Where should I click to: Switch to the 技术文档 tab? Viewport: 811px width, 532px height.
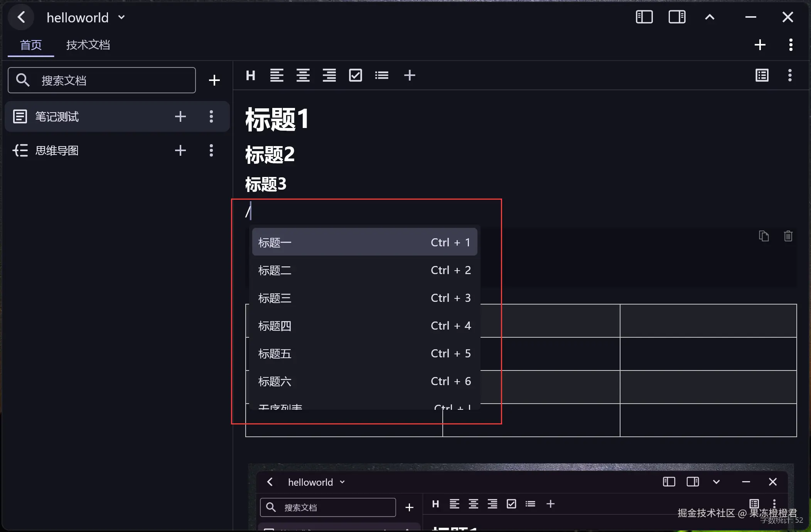pos(88,45)
